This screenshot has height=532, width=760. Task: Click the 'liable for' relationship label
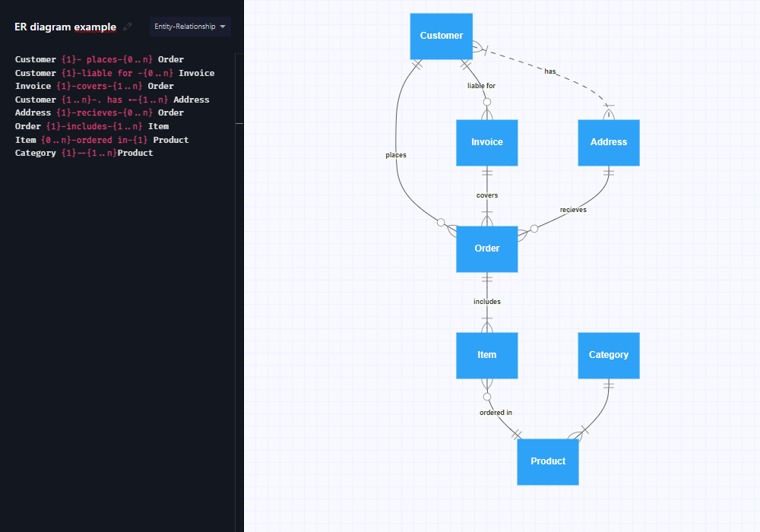pyautogui.click(x=481, y=86)
